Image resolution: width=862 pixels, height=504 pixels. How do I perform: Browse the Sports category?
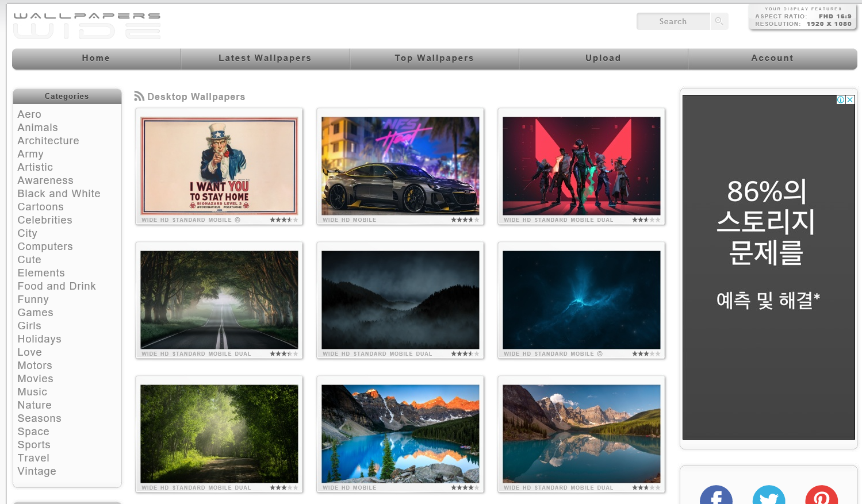point(34,445)
